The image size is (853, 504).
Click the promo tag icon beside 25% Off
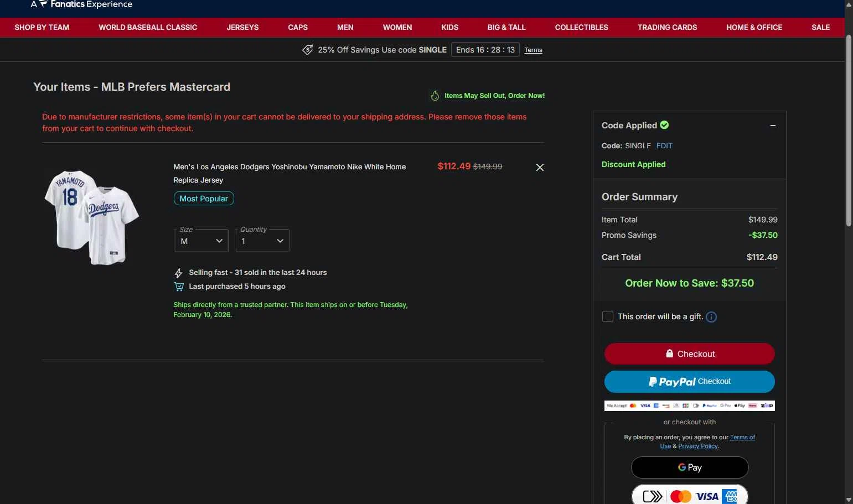(x=308, y=50)
